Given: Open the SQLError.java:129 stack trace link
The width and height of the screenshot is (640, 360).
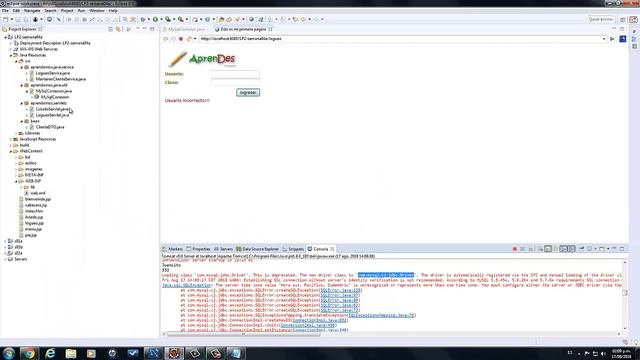Looking at the screenshot, I should pos(340,290).
